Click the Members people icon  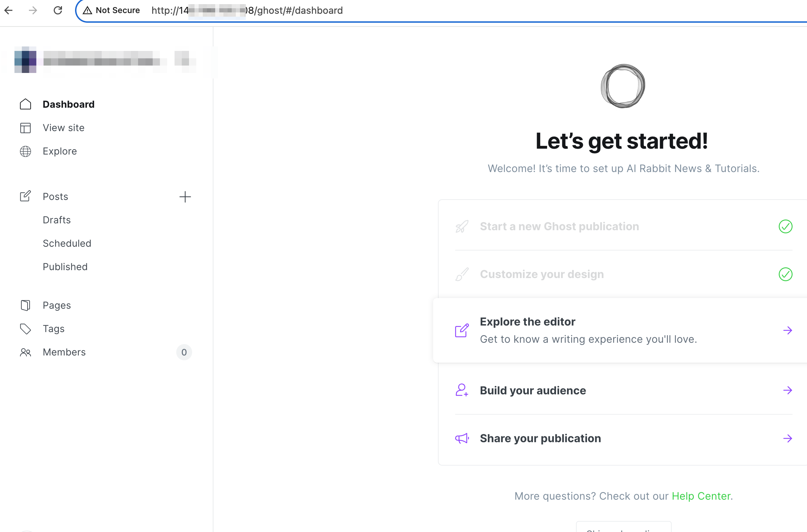click(25, 352)
